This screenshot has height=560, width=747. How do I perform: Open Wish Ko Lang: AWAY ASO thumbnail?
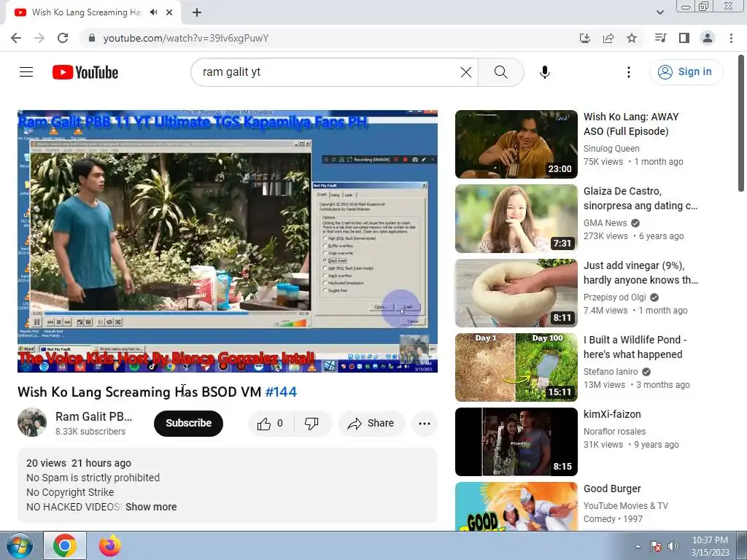tap(516, 144)
